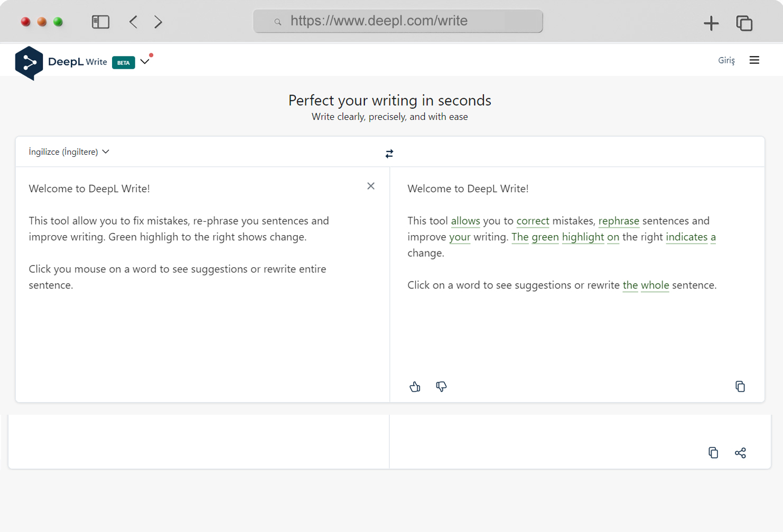This screenshot has height=532, width=783.
Task: Open the hamburger menu
Action: [754, 60]
